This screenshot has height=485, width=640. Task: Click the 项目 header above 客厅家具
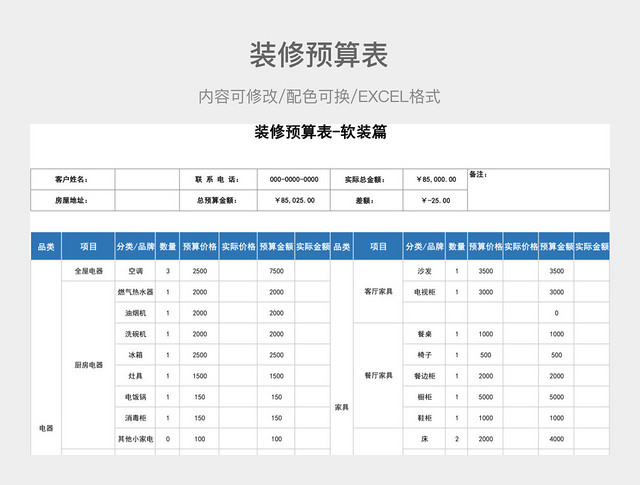(378, 246)
